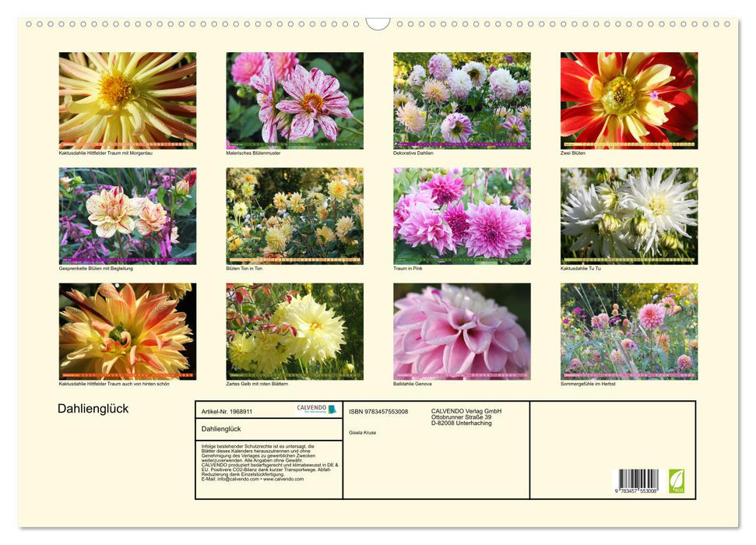
Task: Click the ISBN 9783457553008 text
Action: pyautogui.click(x=378, y=411)
